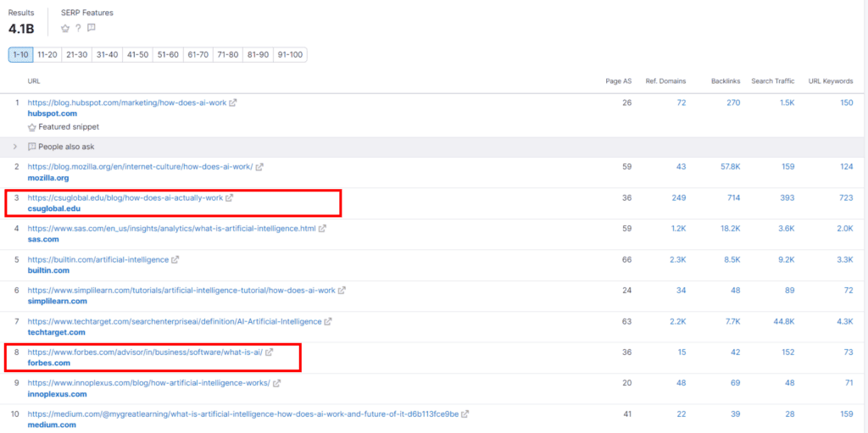
Task: Select the 1-10 results range tab
Action: click(20, 55)
